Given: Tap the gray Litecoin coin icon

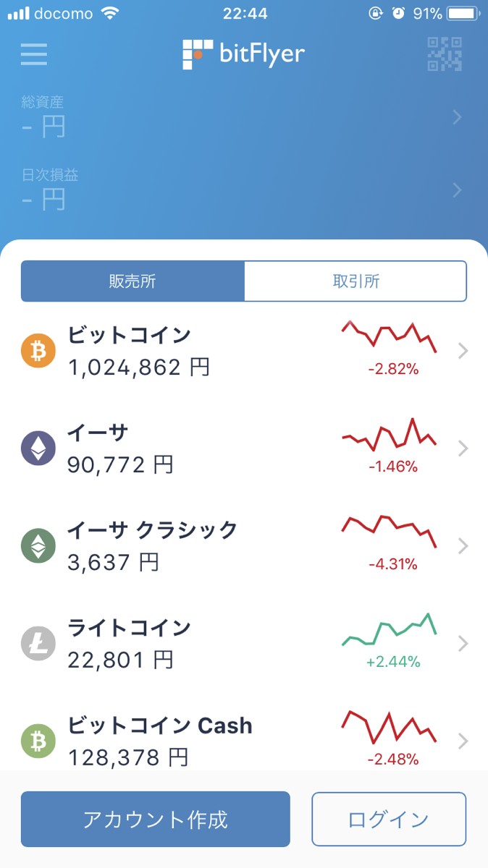Looking at the screenshot, I should pos(38,643).
